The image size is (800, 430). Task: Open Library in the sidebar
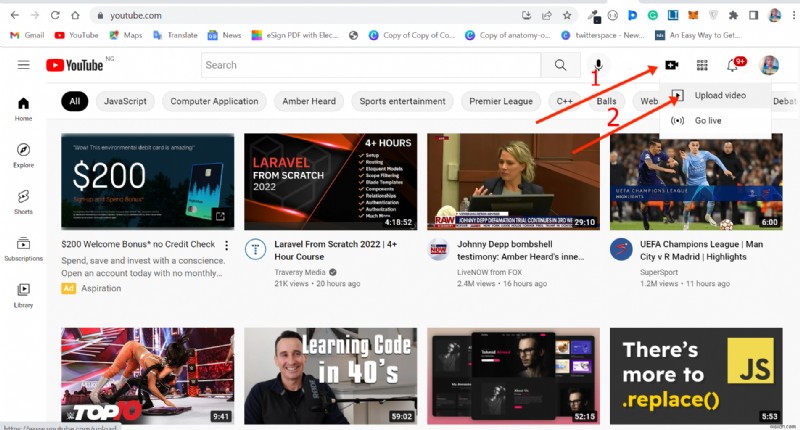(x=23, y=296)
